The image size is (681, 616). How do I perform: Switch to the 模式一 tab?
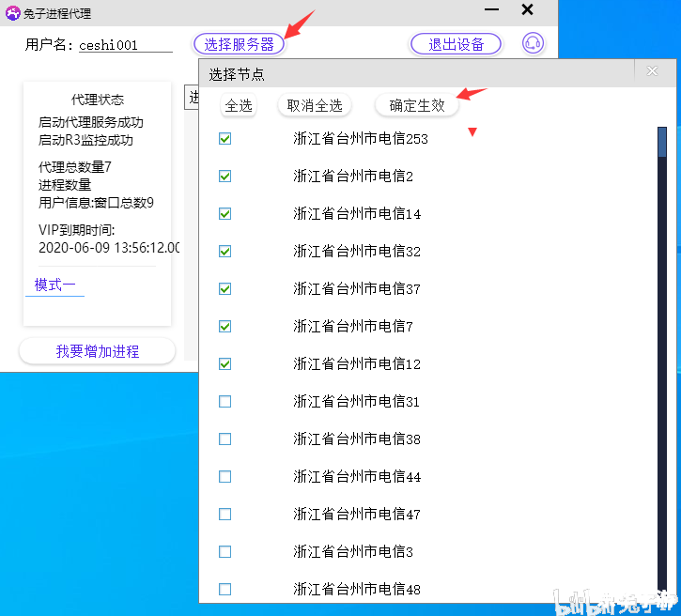tap(54, 285)
